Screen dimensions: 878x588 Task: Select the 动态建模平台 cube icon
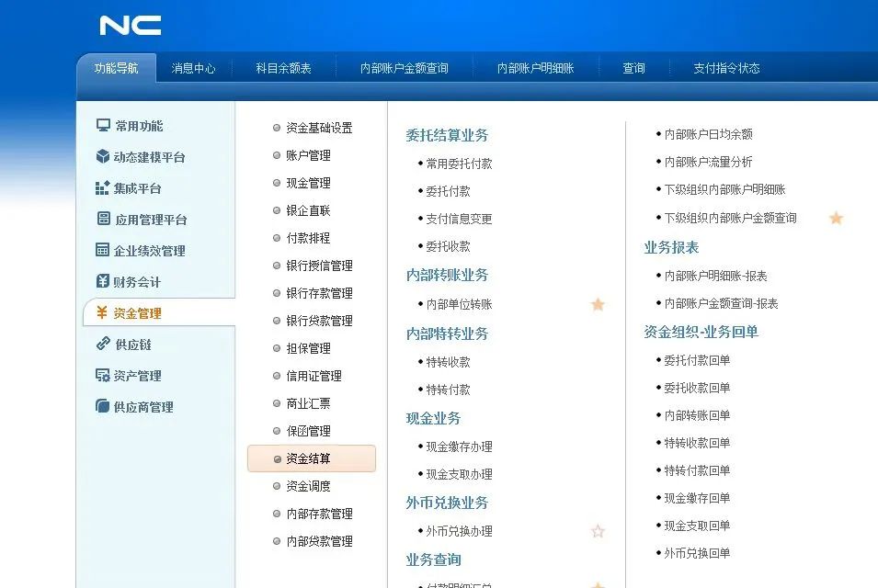pos(103,157)
